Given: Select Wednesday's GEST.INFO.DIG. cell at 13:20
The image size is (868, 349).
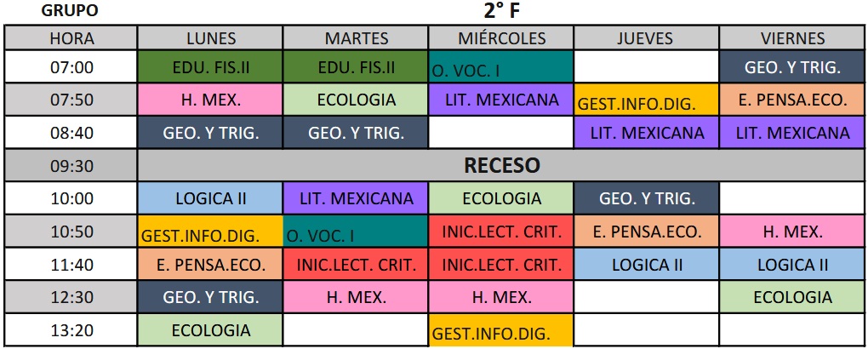Looking at the screenshot, I should click(x=501, y=330).
